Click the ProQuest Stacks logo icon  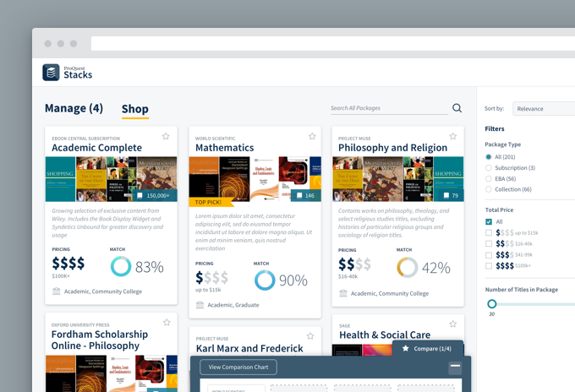coord(51,73)
